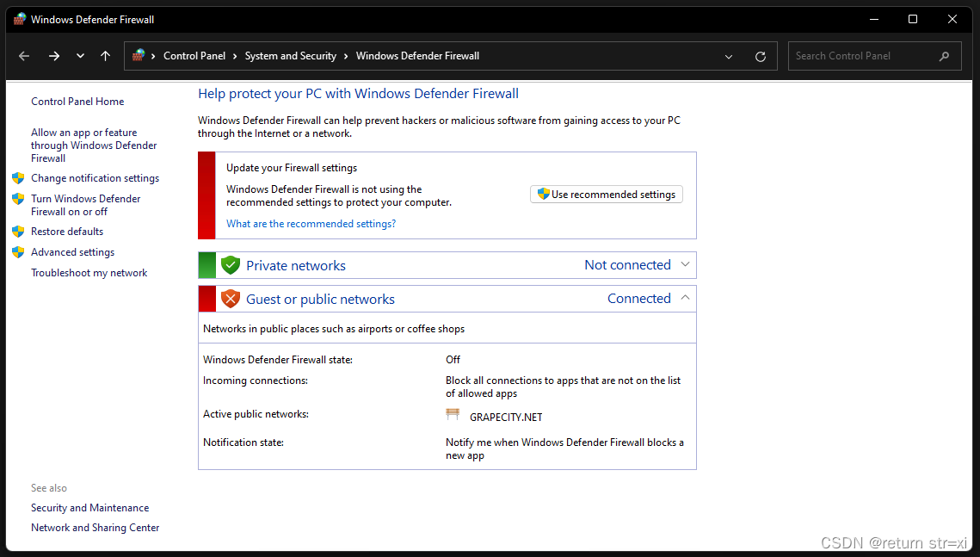
Task: Select Control Panel from the breadcrumb path
Action: (195, 55)
